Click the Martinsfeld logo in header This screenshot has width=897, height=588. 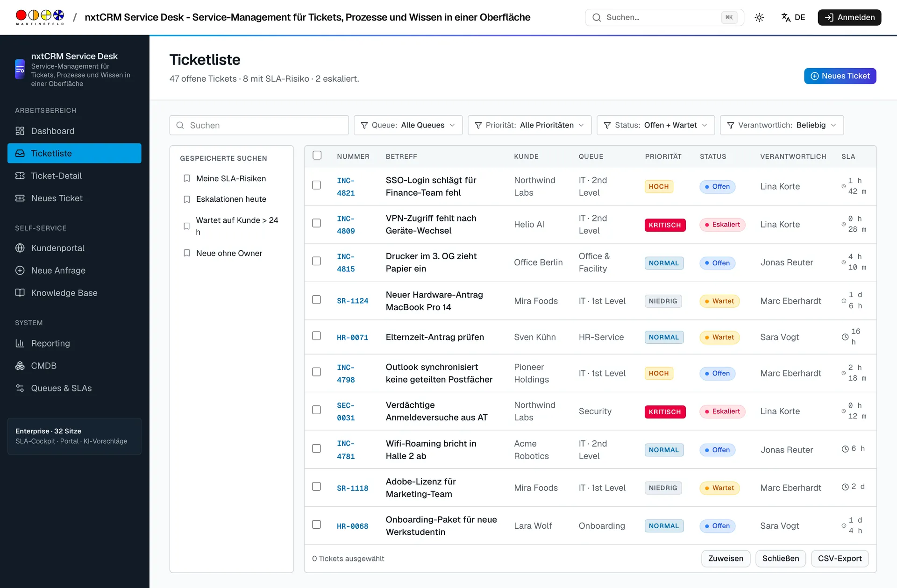[40, 17]
